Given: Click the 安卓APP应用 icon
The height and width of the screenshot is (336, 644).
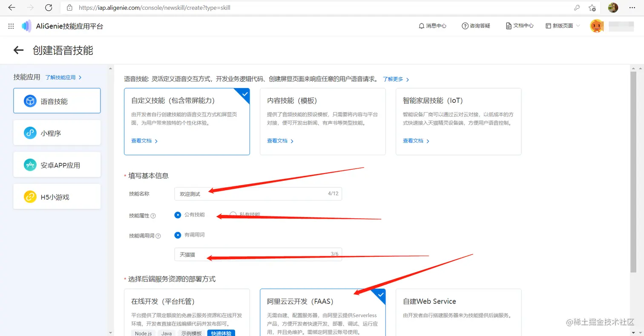Looking at the screenshot, I should coord(30,165).
